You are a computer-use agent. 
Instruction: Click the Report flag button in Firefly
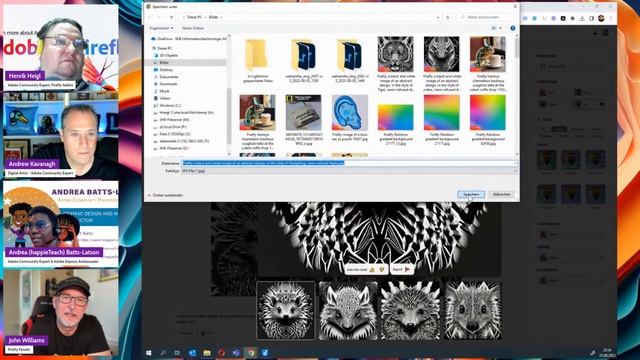coord(402,269)
